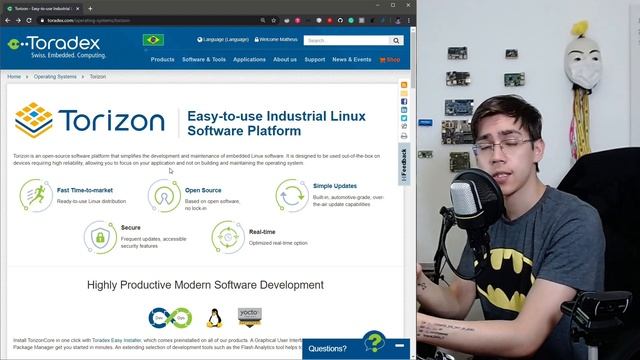Click the Fast Time-to-market heading
The width and height of the screenshot is (640, 360).
click(x=84, y=190)
